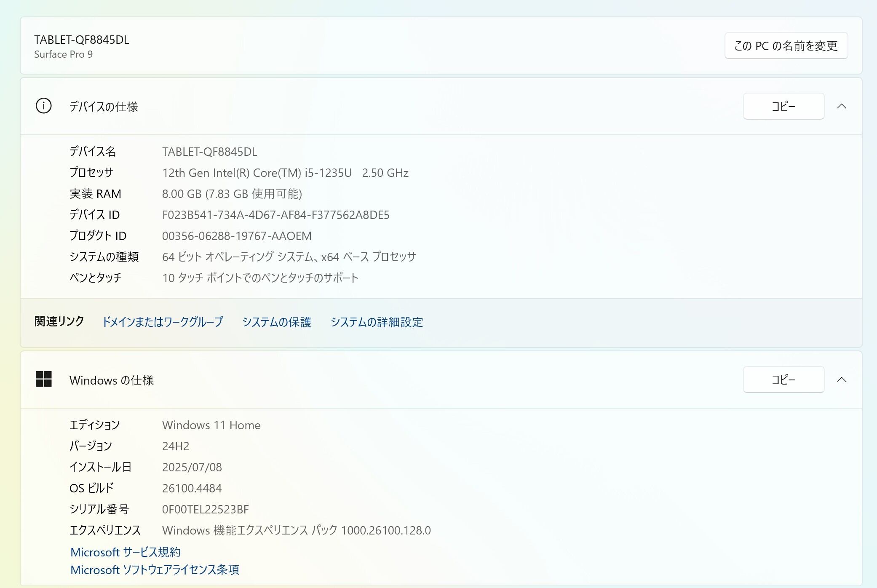The width and height of the screenshot is (877, 588).
Task: Click the Windows logo icon
Action: (x=43, y=379)
